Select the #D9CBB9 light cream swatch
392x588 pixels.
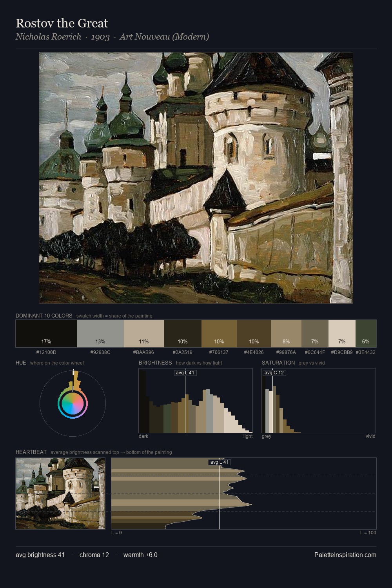coord(342,334)
